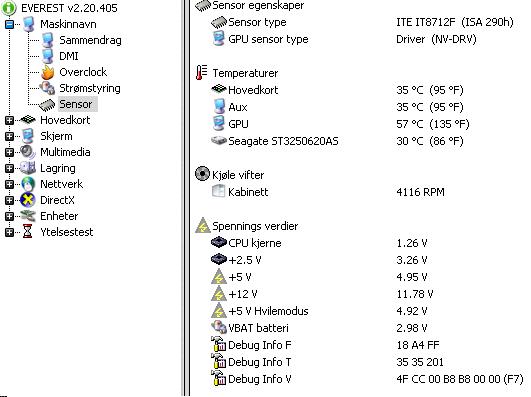This screenshot has width=531, height=397.
Task: Select the EVEREST v2.20.405 root label
Action: [x=69, y=8]
